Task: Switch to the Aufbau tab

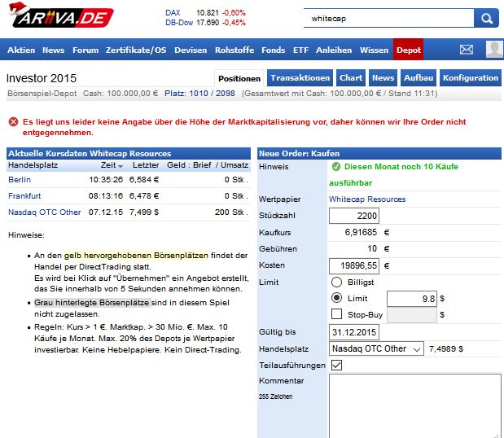Action: pos(419,78)
